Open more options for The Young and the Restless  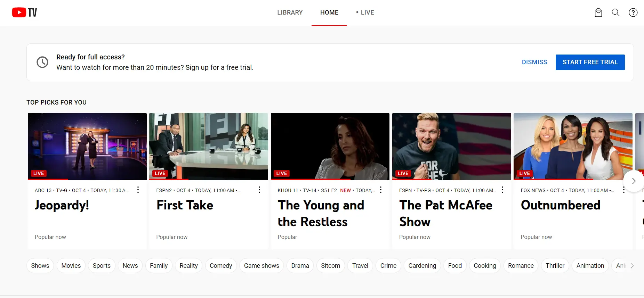pos(381,190)
